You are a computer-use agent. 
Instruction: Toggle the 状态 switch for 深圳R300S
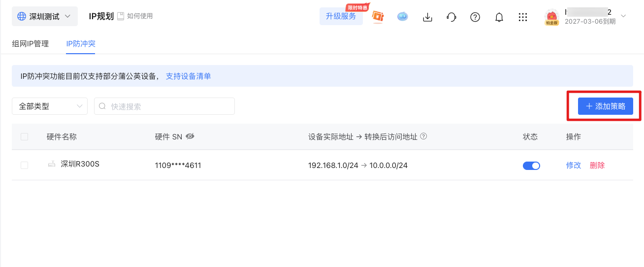(x=531, y=166)
